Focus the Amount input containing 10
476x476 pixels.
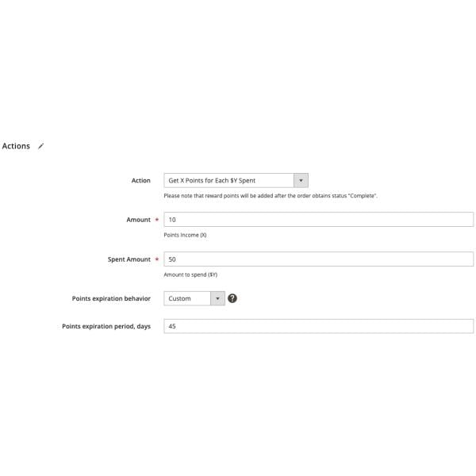[x=318, y=220]
